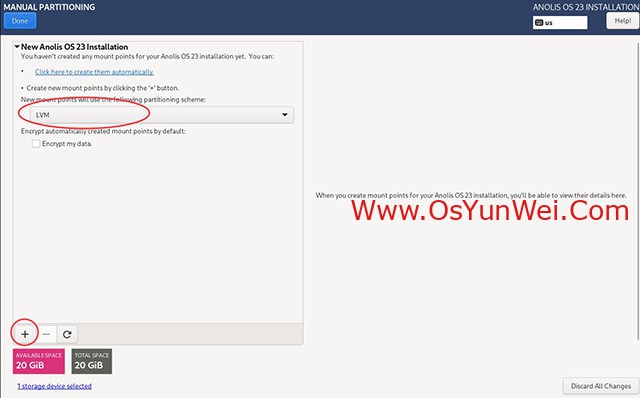Collapse New Anolis OS 23 Installation section
This screenshot has height=398, width=640.
17,47
